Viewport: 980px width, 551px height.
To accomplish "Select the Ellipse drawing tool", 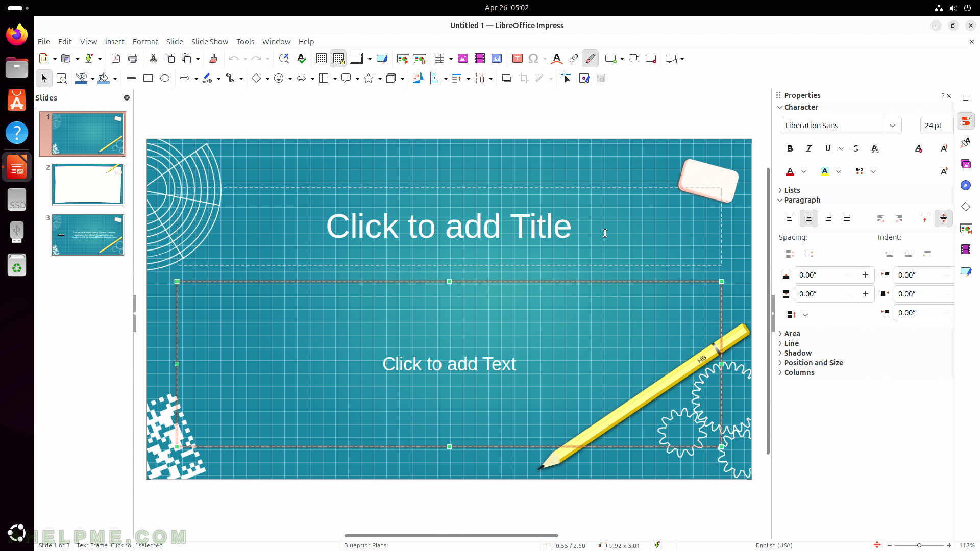I will pos(165,78).
